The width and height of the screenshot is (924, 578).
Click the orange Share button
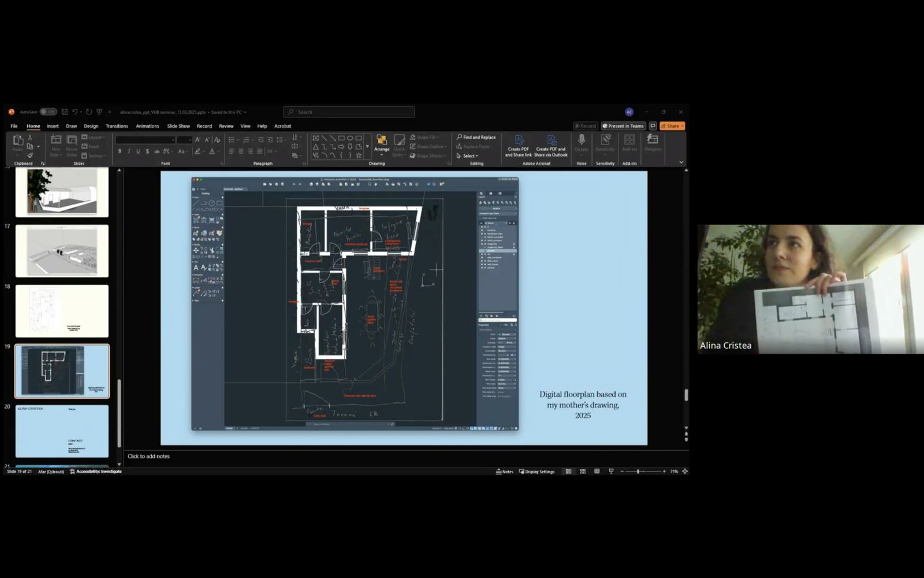tap(672, 126)
